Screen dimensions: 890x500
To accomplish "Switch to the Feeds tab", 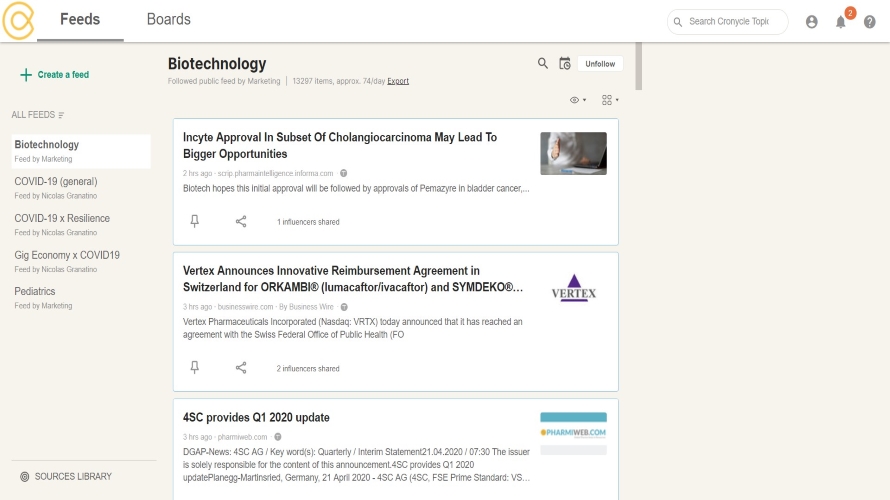I will point(80,19).
